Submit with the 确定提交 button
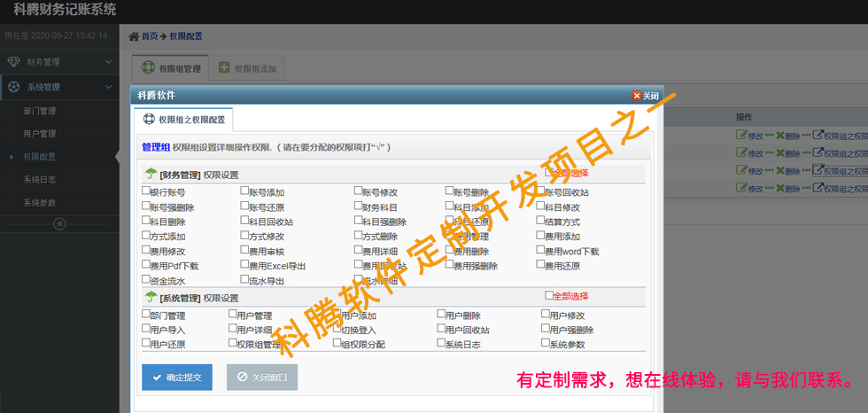868x413 pixels. 177,378
